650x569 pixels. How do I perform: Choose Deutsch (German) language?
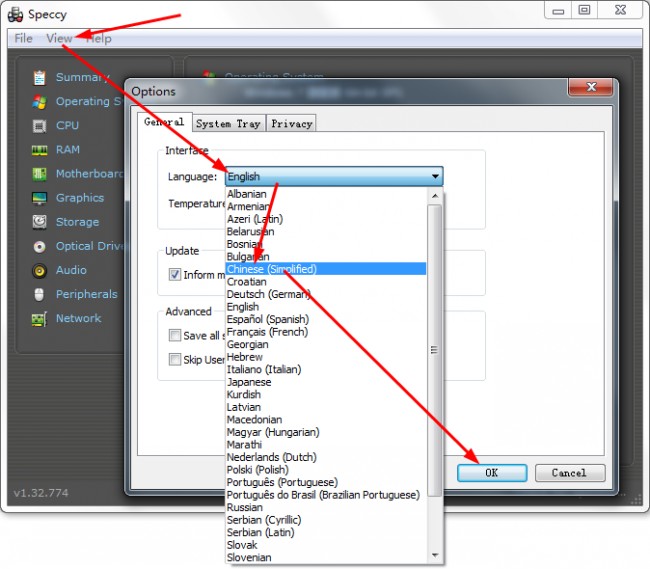tap(326, 294)
